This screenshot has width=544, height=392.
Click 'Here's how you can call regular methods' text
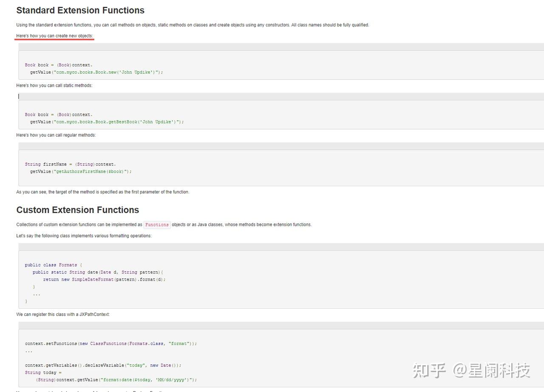(x=55, y=135)
